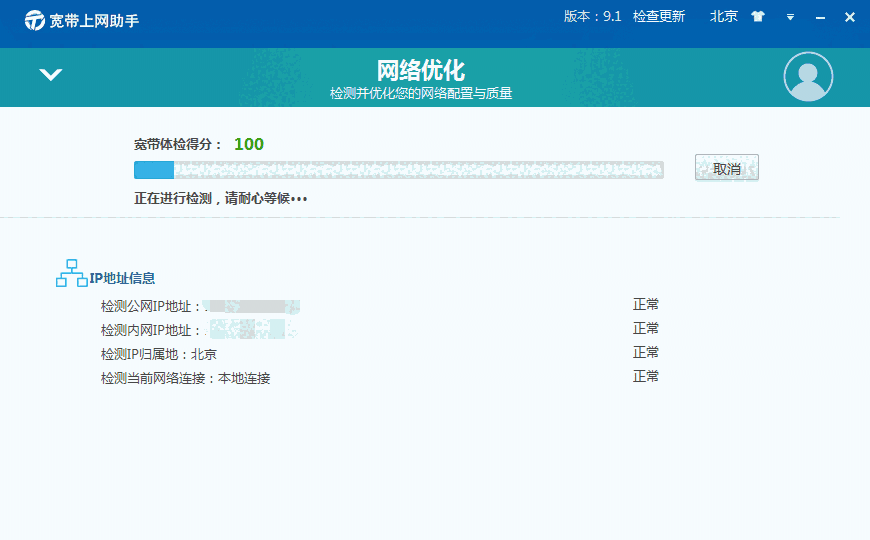Change the 北京 city selection
This screenshot has width=870, height=540.
click(724, 17)
